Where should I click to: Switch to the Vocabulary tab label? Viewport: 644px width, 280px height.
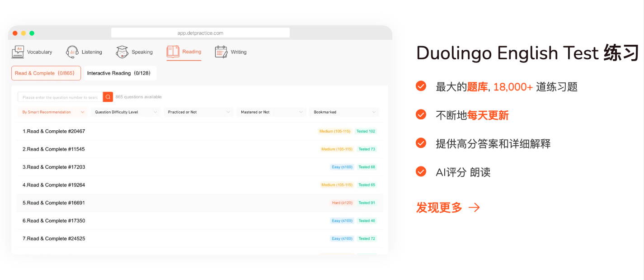[39, 52]
